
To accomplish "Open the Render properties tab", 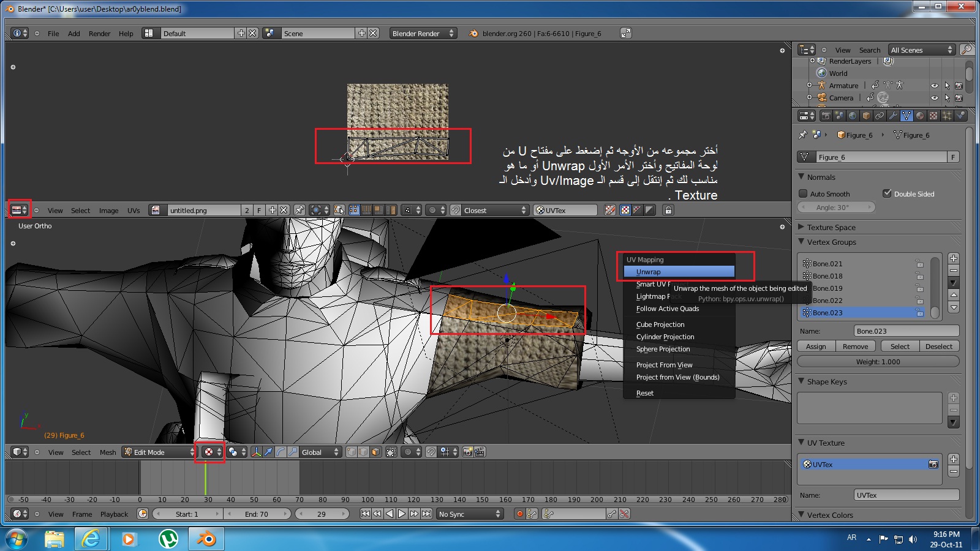I will (x=826, y=116).
